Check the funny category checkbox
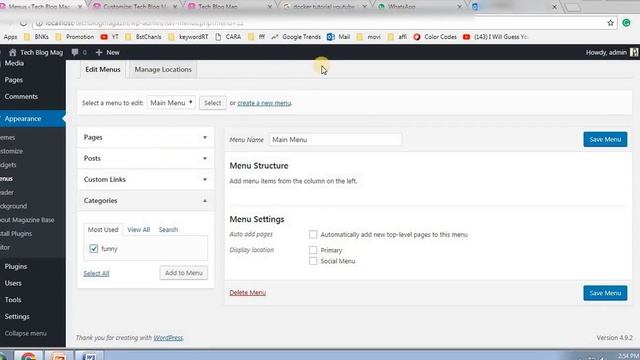 point(93,248)
